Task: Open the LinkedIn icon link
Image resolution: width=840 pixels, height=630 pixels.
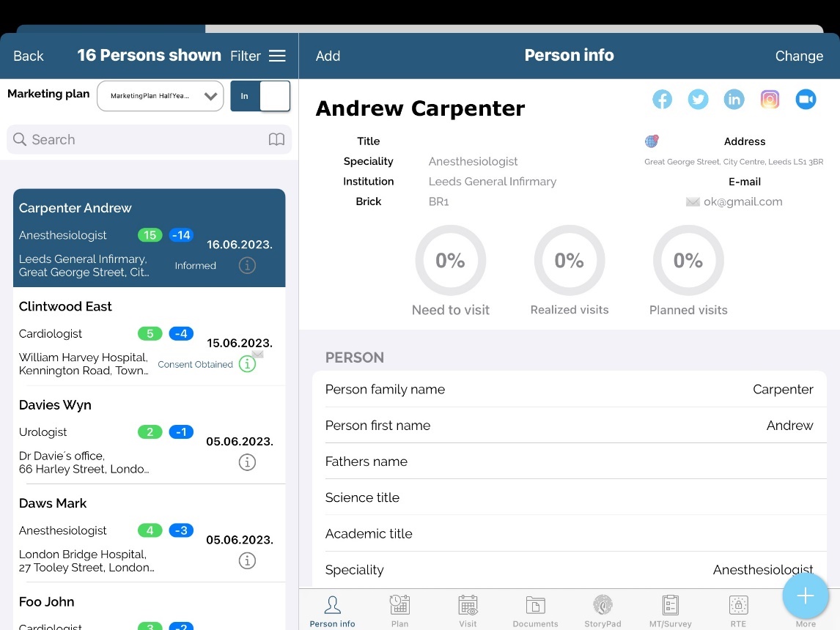Action: coord(734,100)
